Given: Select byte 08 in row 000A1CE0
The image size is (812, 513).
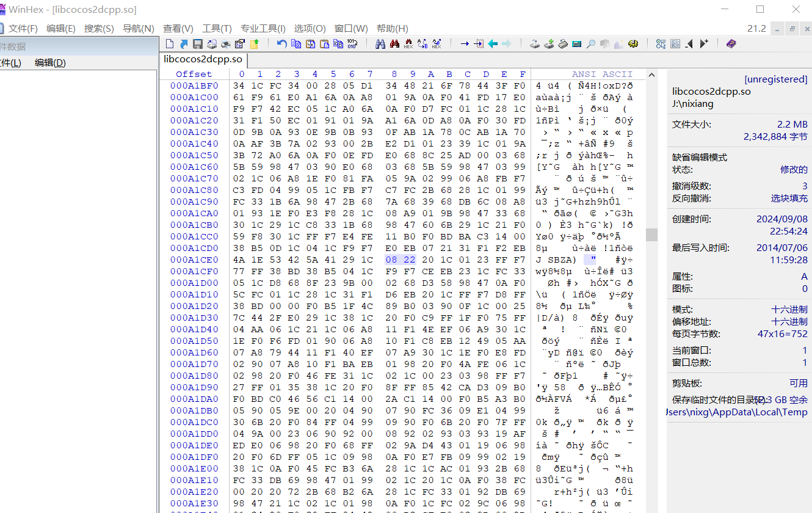Looking at the screenshot, I should tap(391, 260).
